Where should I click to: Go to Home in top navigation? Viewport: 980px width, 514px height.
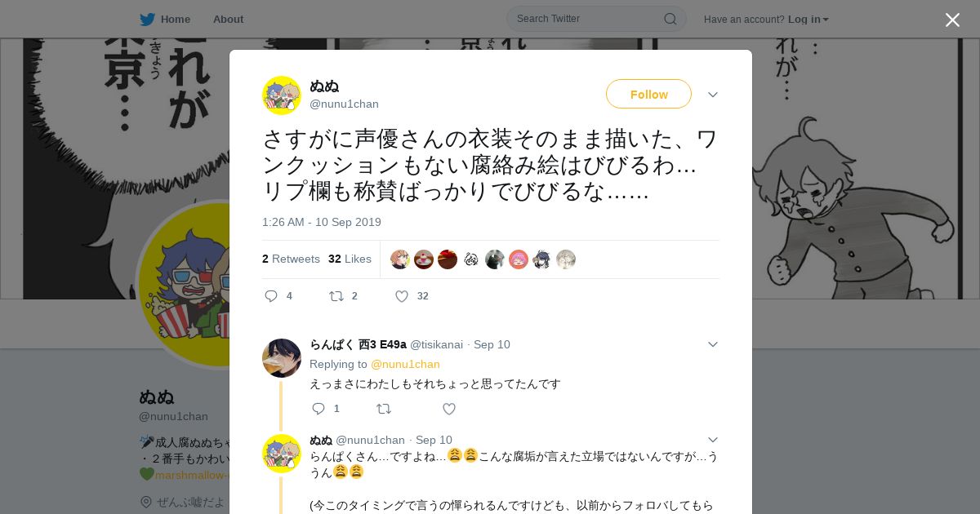click(176, 19)
